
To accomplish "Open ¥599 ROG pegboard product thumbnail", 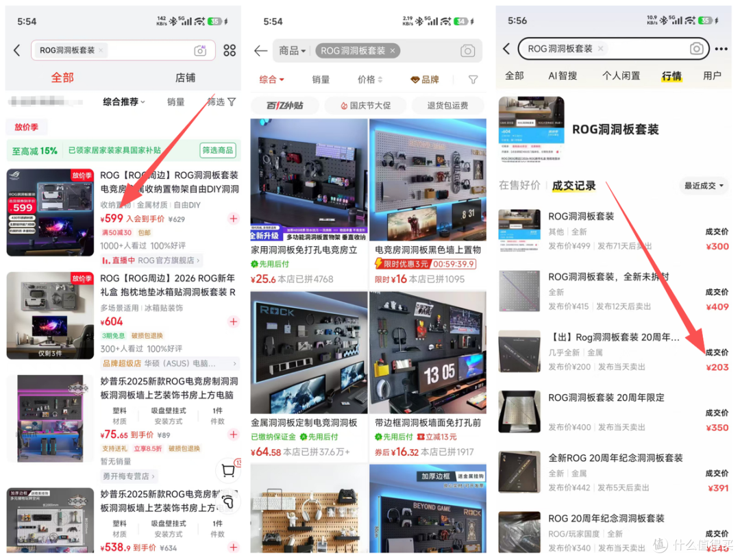I will tap(50, 212).
